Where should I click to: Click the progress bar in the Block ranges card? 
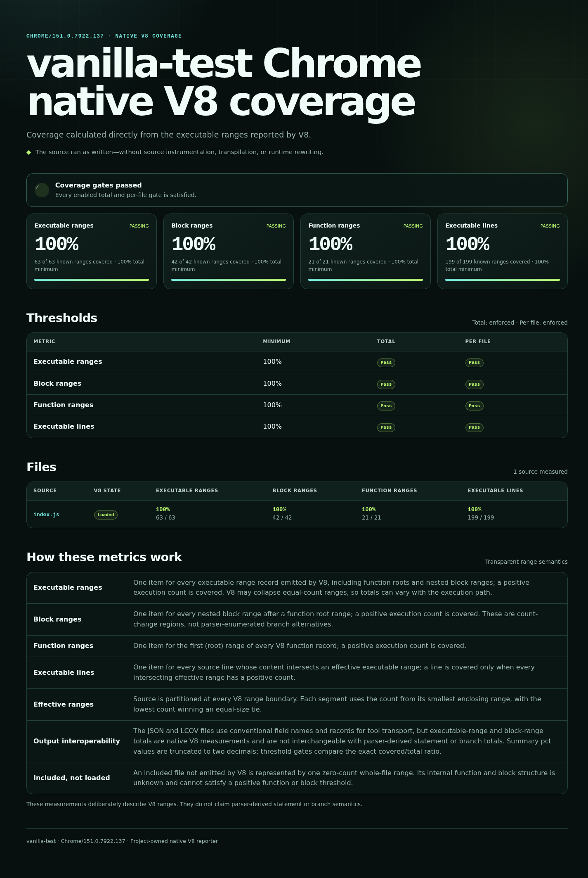pos(229,280)
